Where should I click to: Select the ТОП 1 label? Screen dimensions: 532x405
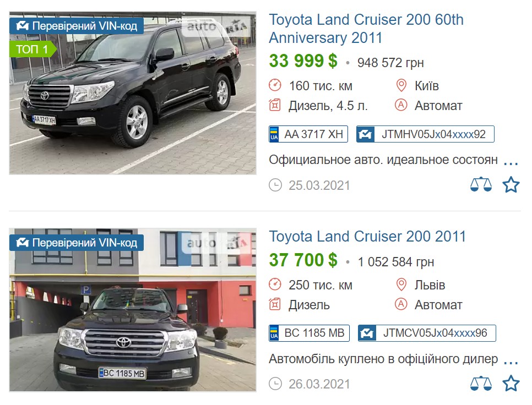[x=32, y=49]
